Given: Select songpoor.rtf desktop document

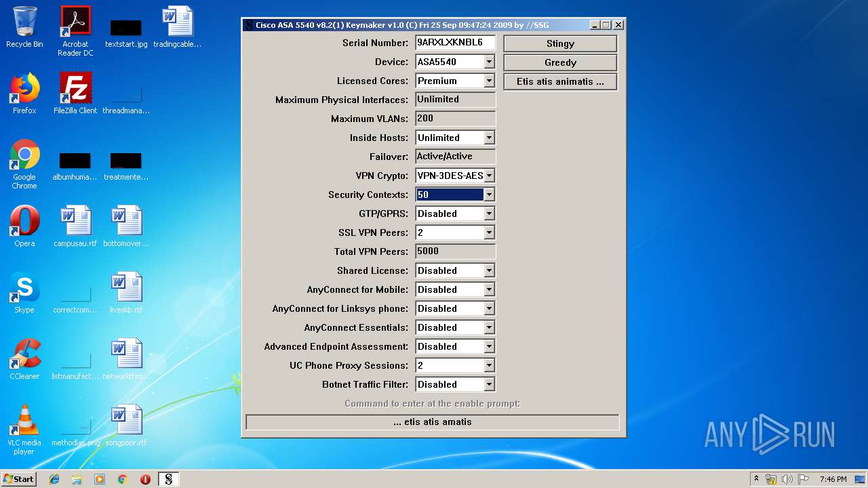Looking at the screenshot, I should [126, 426].
